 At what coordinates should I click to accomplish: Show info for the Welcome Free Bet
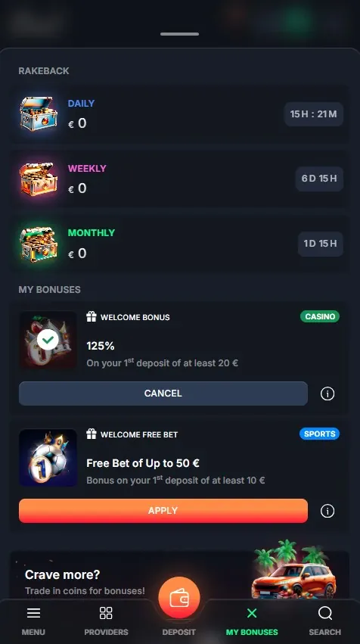(x=327, y=511)
